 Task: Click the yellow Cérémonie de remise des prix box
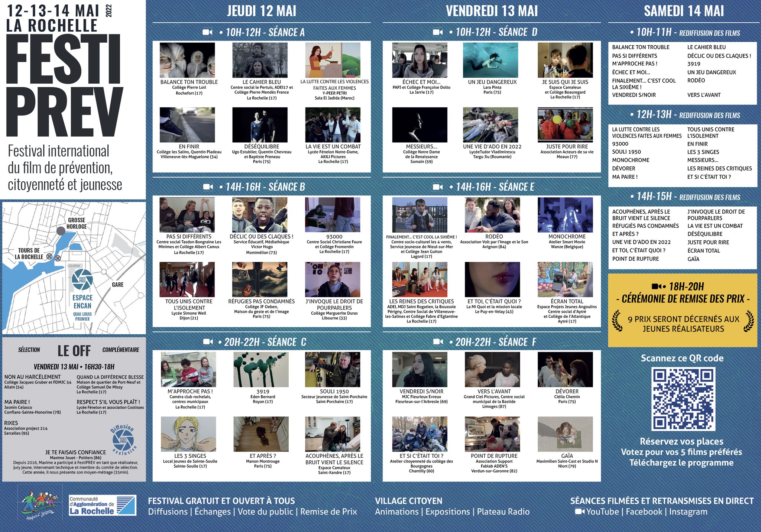coord(682,310)
